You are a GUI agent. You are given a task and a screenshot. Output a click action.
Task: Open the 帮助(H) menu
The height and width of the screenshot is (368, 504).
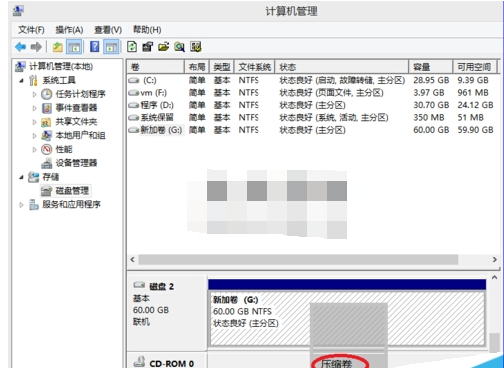click(x=147, y=30)
